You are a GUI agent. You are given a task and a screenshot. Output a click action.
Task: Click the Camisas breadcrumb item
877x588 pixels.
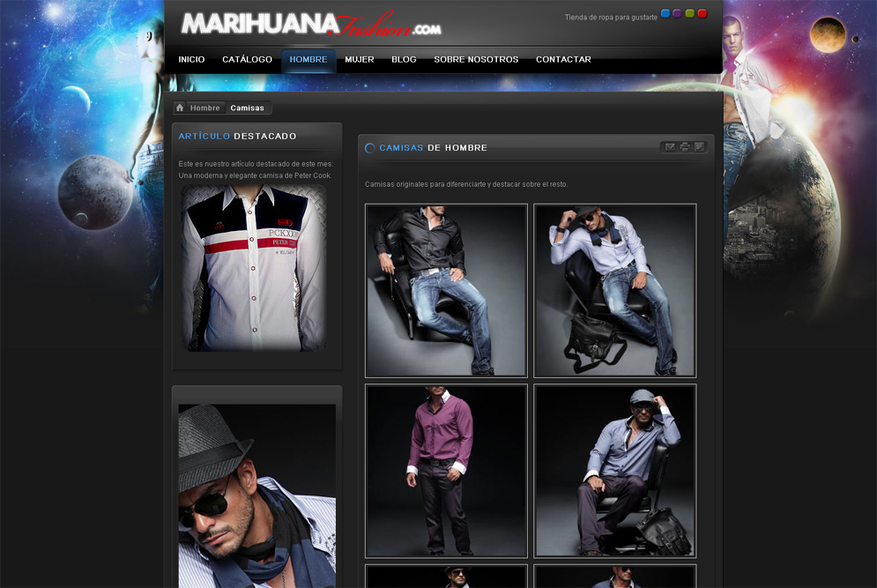pyautogui.click(x=247, y=108)
